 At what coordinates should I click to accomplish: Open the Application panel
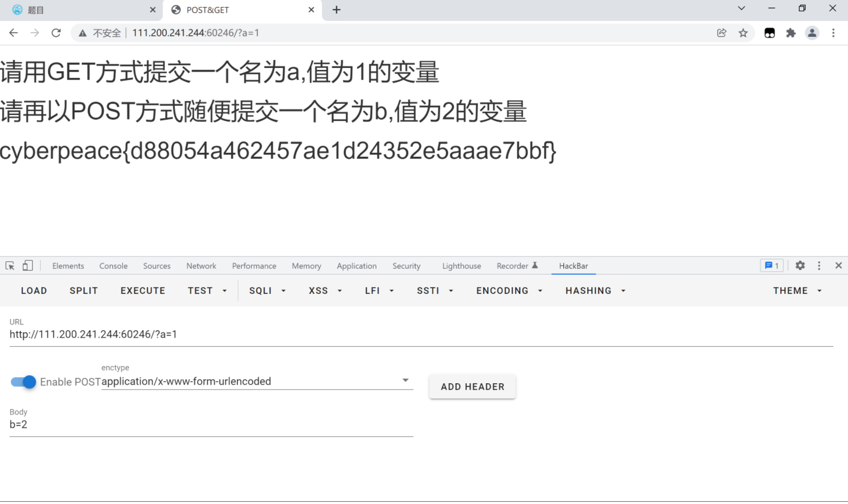[357, 266]
